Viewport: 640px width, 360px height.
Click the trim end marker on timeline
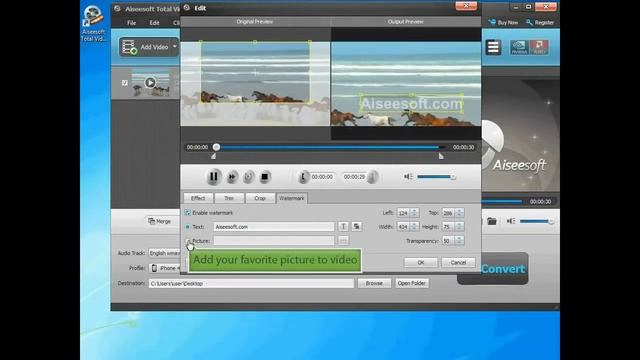441,156
